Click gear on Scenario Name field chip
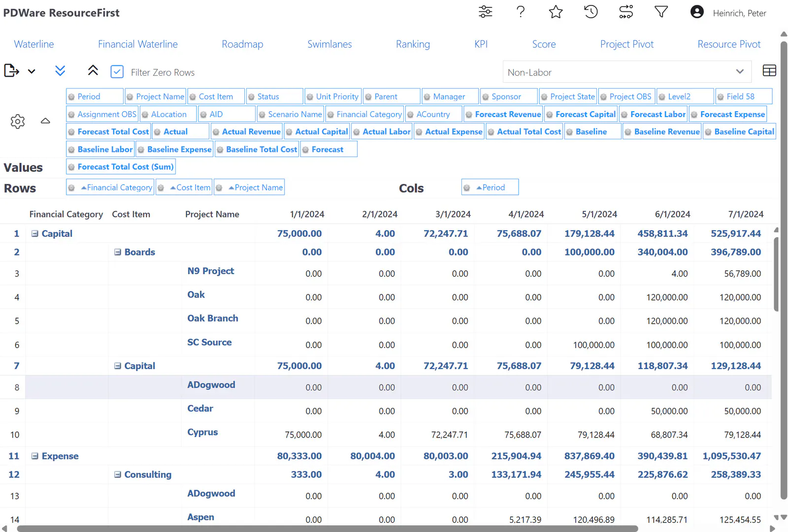 pyautogui.click(x=262, y=115)
